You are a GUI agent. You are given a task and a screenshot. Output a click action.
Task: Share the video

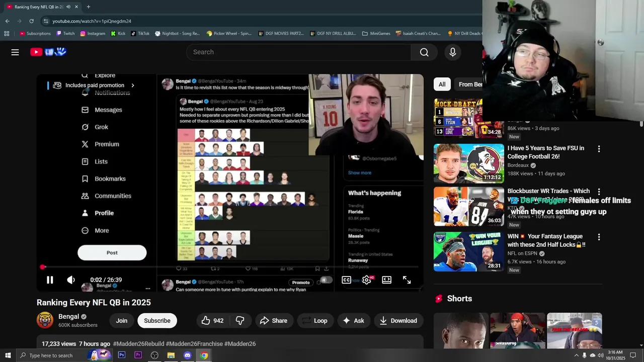pos(274,321)
